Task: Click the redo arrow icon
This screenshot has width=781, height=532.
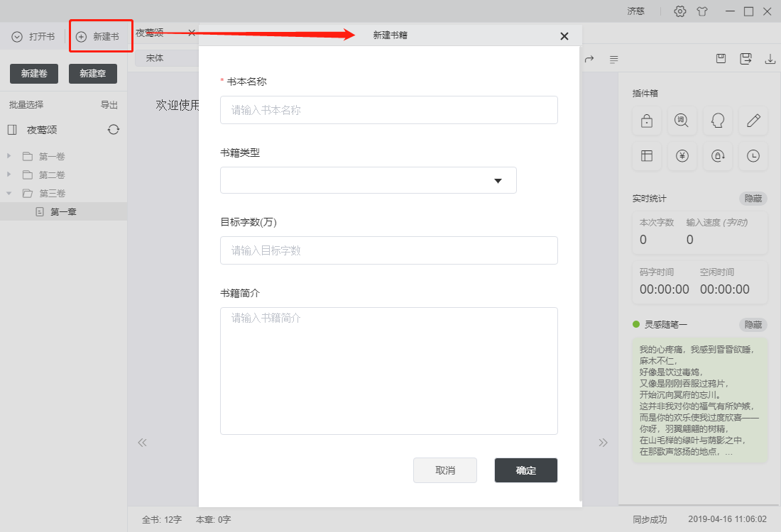Action: click(589, 59)
